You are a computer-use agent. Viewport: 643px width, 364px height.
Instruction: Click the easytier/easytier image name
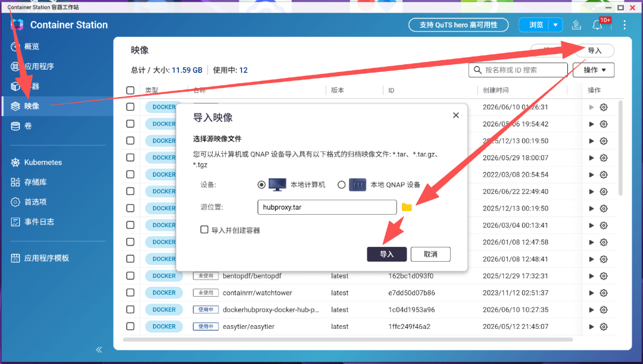coord(248,327)
